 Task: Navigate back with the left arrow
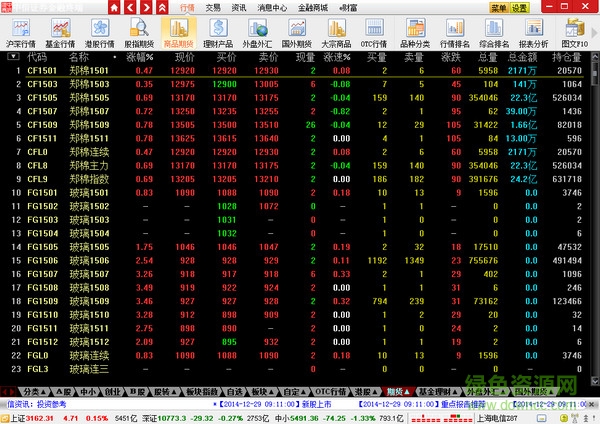(x=130, y=7)
